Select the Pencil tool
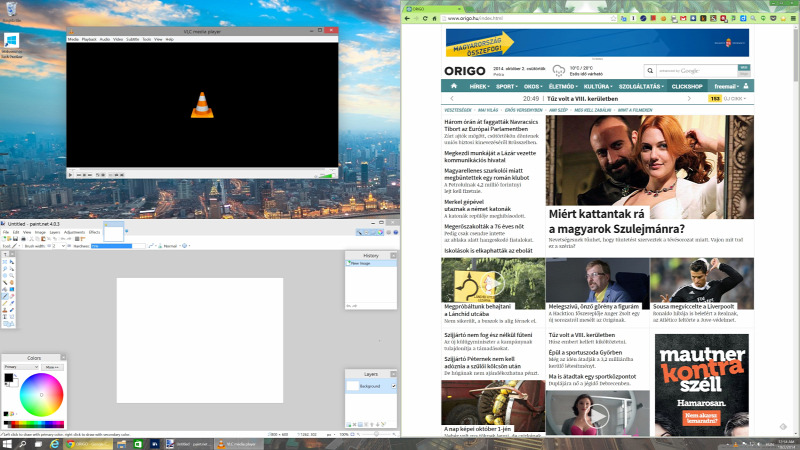The height and width of the screenshot is (450, 800). pyautogui.click(x=5, y=303)
